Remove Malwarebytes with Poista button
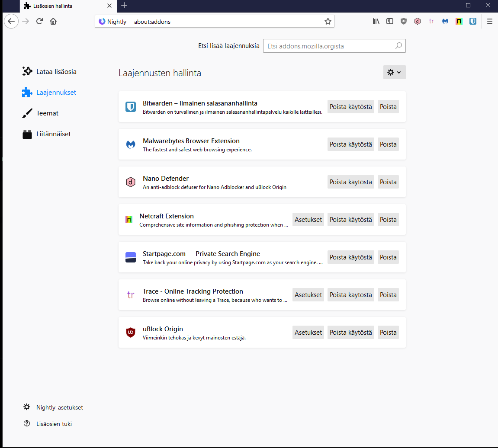Viewport: 498px width, 448px height. [388, 144]
